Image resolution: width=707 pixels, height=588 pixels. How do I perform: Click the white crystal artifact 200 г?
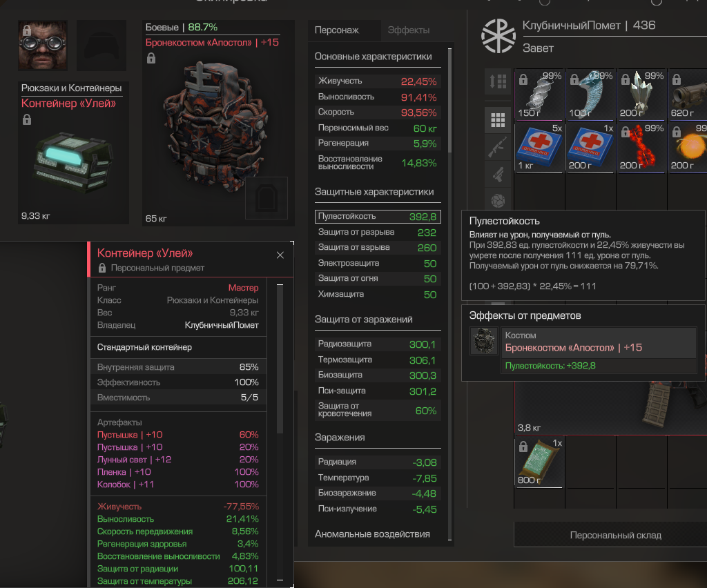[x=641, y=94]
